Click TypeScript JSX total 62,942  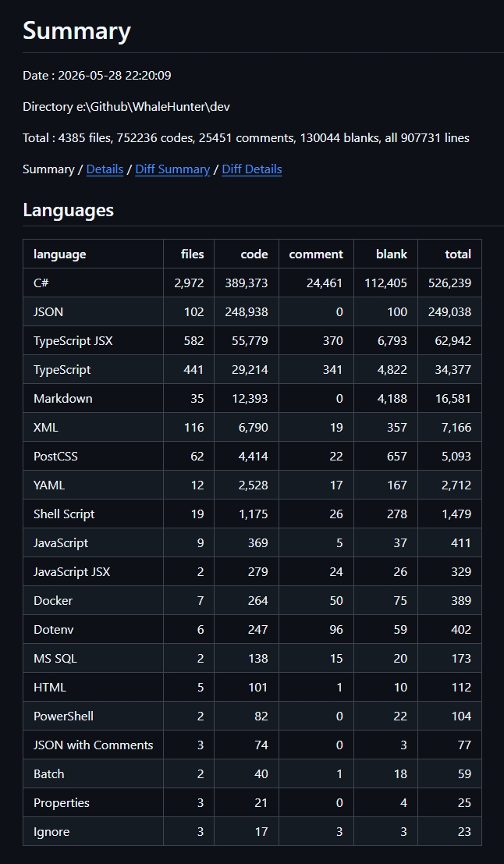(453, 341)
